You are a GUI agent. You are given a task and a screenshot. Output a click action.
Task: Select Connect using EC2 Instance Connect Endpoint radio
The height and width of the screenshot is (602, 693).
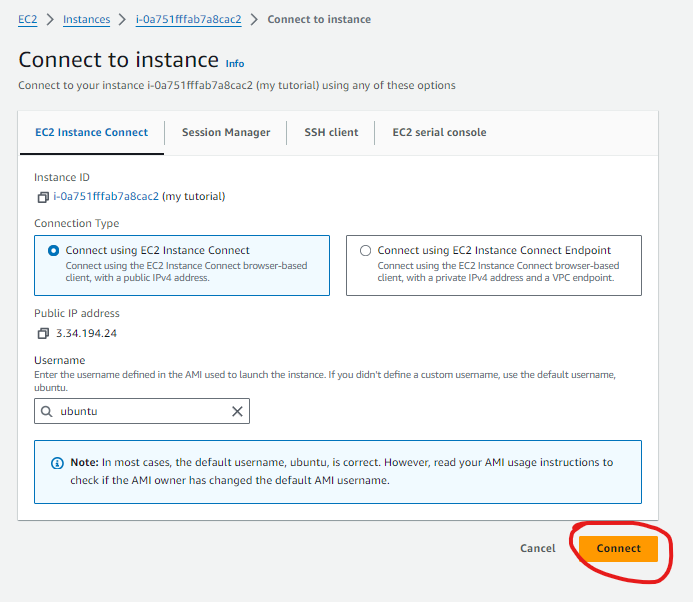coord(366,251)
